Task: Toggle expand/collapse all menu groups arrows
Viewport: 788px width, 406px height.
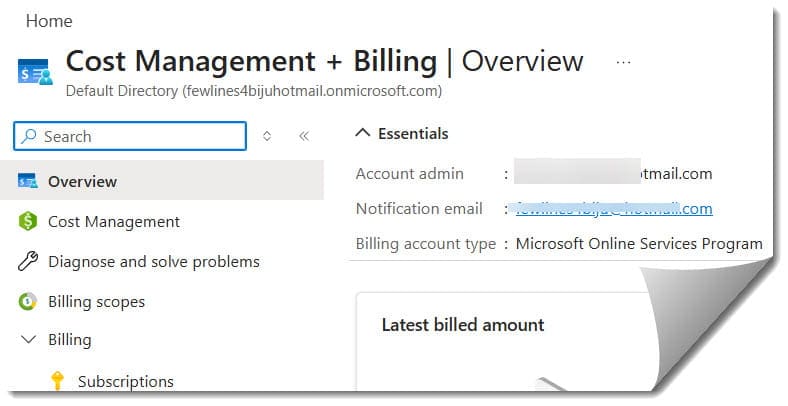Action: [x=267, y=136]
